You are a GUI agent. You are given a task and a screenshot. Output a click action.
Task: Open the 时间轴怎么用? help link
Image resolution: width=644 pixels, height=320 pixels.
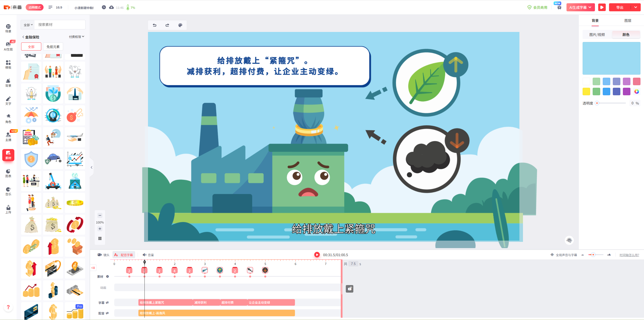(x=629, y=255)
